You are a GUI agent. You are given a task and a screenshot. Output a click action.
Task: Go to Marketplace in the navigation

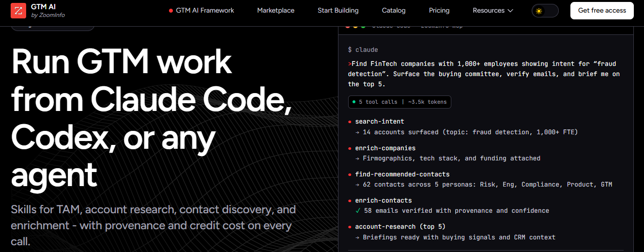pos(276,11)
